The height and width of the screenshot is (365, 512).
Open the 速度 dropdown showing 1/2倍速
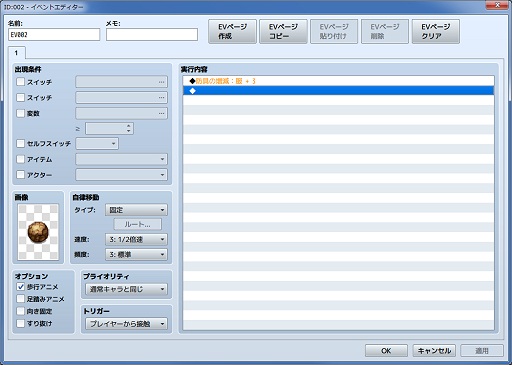point(136,239)
